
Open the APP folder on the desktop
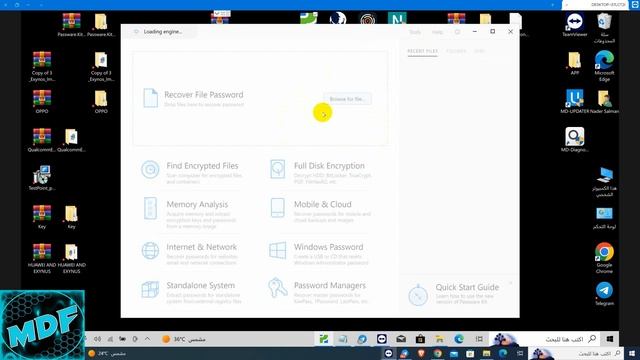click(575, 63)
